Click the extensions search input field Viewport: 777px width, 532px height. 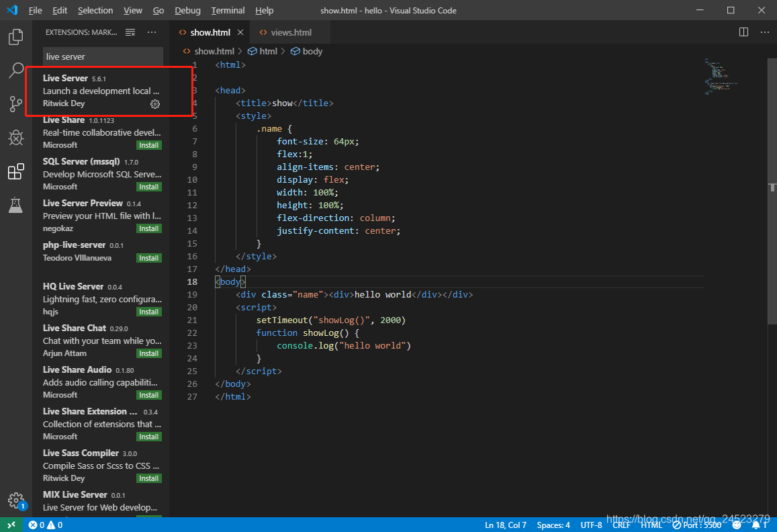pyautogui.click(x=102, y=56)
